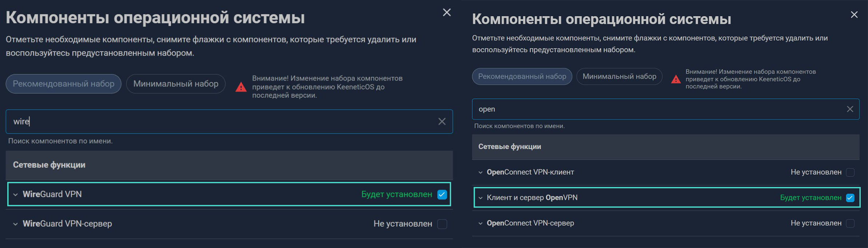Expand Клиент и сервер OpenVPN chevron
The height and width of the screenshot is (248, 868).
pyautogui.click(x=481, y=198)
